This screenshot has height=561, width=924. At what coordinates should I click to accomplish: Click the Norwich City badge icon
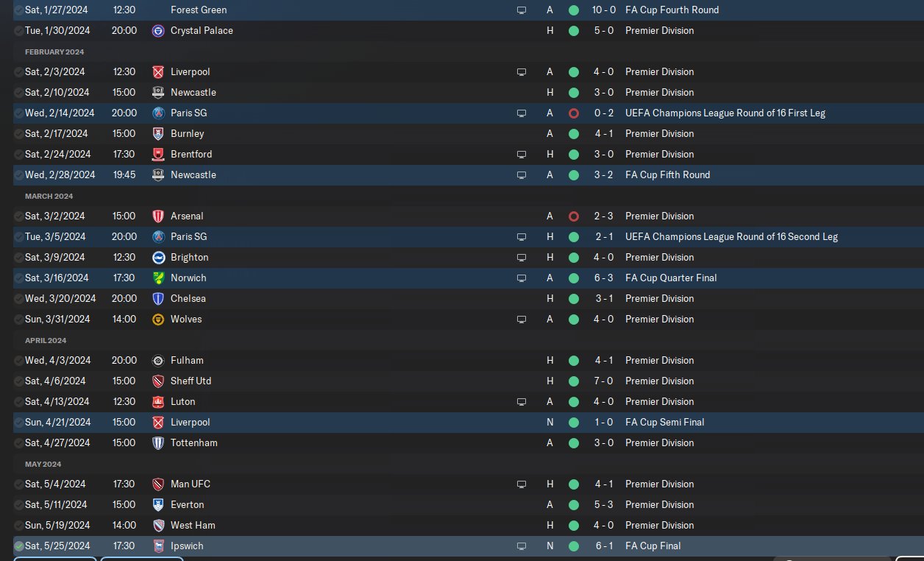[158, 278]
